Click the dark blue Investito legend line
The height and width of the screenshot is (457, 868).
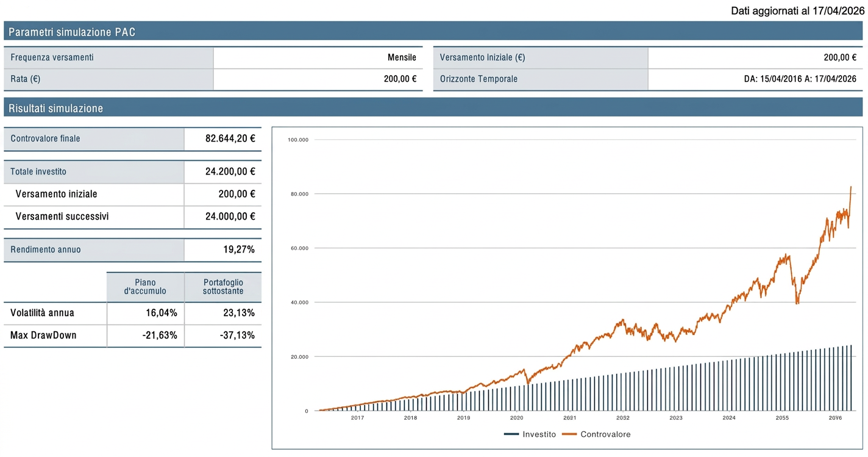click(x=511, y=434)
